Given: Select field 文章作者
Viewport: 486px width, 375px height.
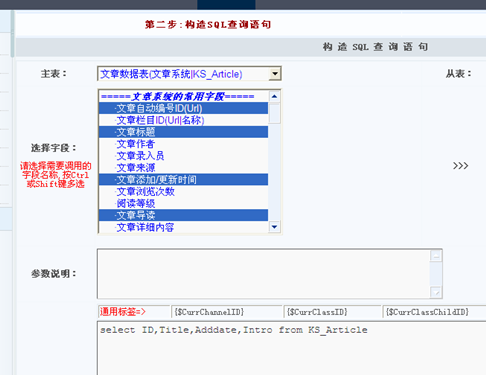Looking at the screenshot, I should pos(183,144).
